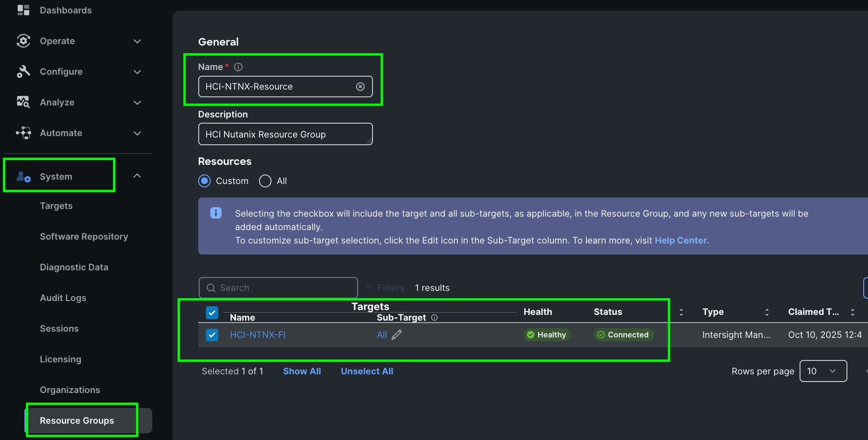Image resolution: width=868 pixels, height=440 pixels.
Task: Open the Rows per page dropdown
Action: click(x=823, y=371)
